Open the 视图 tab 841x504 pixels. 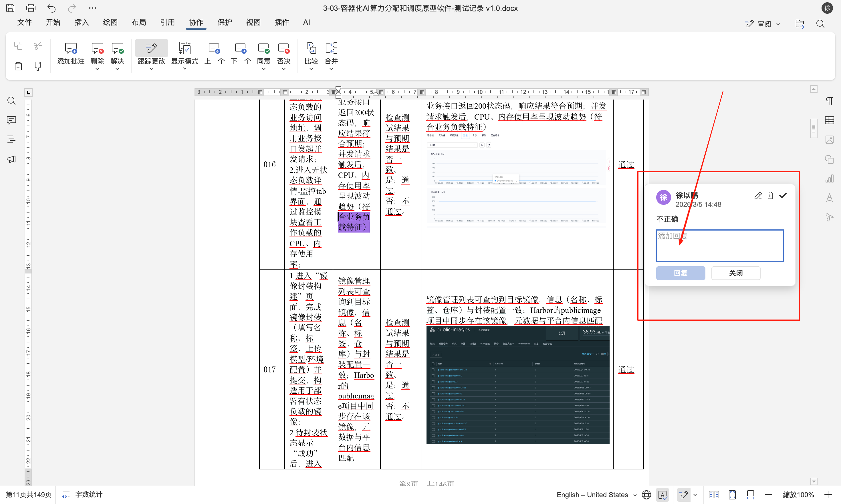coord(253,22)
